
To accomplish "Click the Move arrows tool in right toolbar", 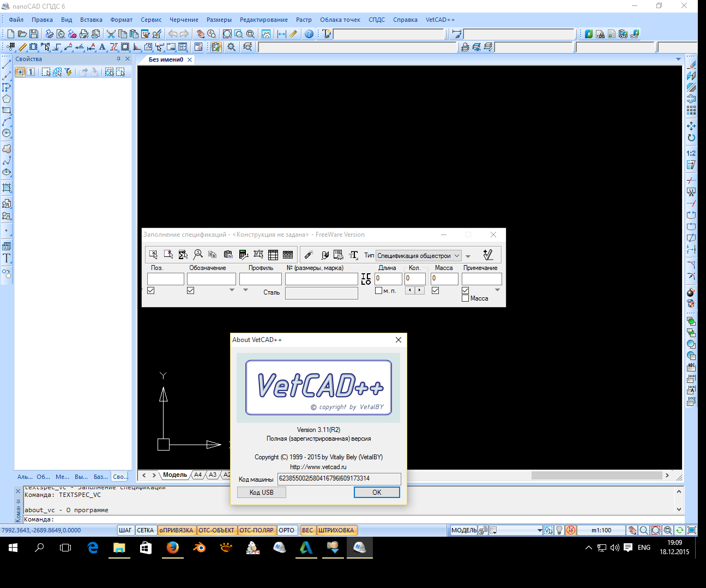I will tap(691, 126).
